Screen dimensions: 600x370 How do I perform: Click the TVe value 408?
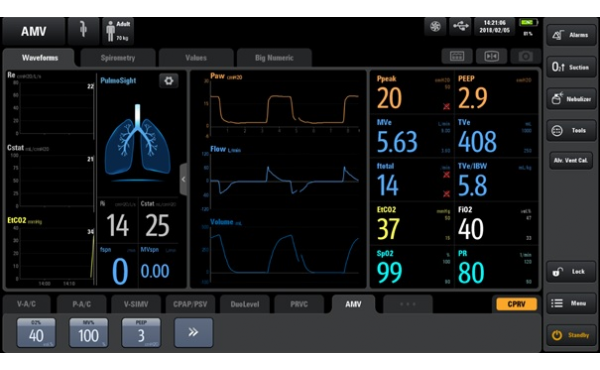(477, 142)
